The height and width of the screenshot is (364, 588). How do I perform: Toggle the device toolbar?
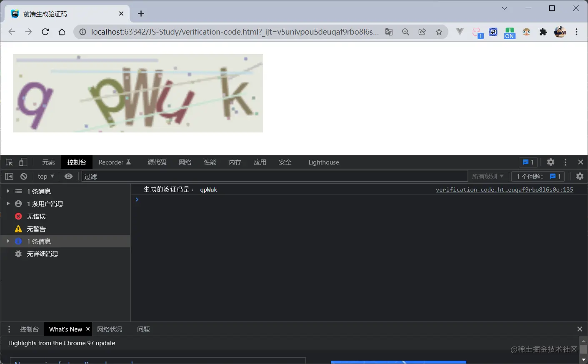23,162
